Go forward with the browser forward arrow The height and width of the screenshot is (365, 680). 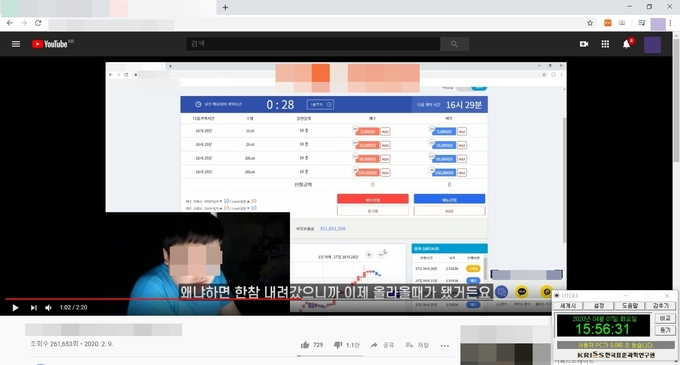click(24, 23)
